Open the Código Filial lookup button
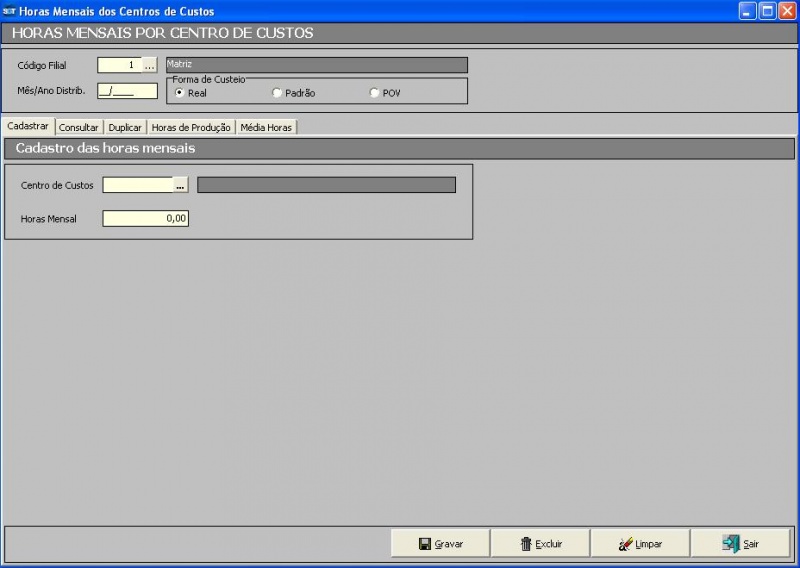 [150, 65]
